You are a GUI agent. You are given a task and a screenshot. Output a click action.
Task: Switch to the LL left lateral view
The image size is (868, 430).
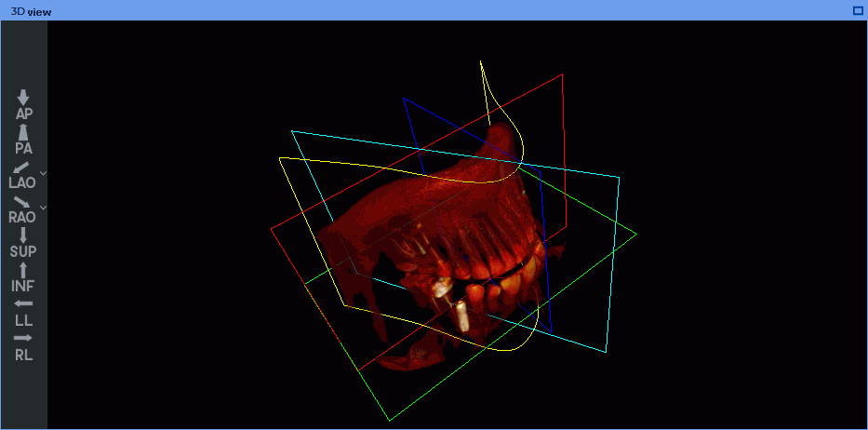pyautogui.click(x=23, y=313)
